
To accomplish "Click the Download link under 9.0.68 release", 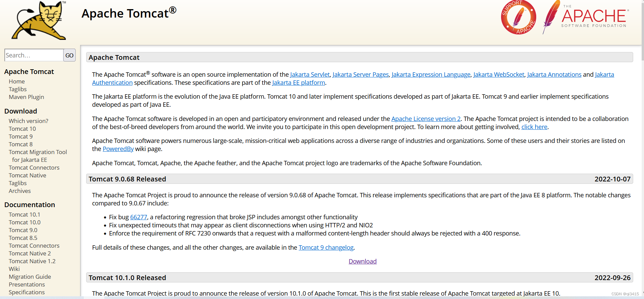I will click(363, 261).
